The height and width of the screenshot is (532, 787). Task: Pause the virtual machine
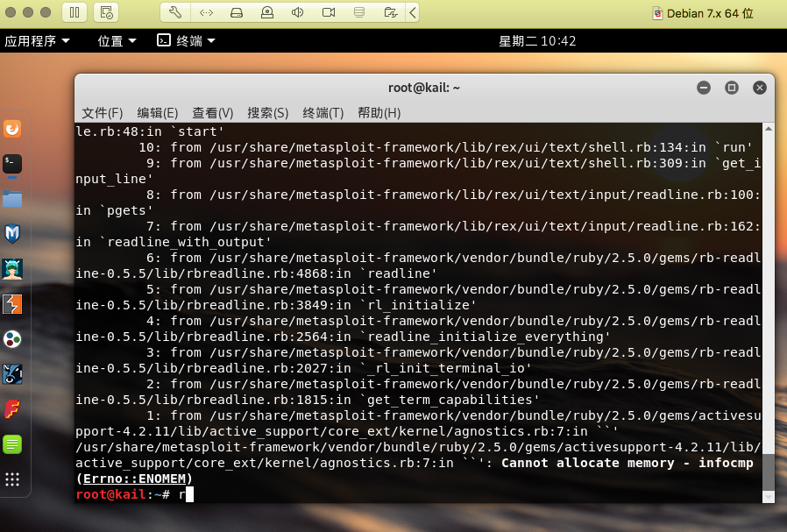(x=75, y=12)
